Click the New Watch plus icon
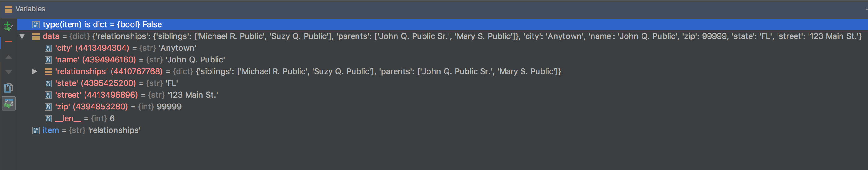This screenshot has height=170, width=868. click(x=8, y=26)
